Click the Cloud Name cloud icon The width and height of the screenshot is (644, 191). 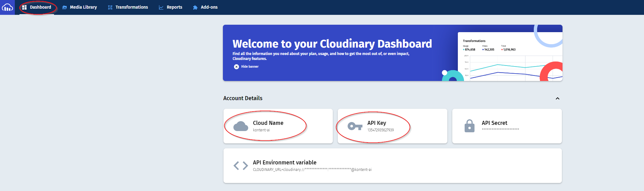241,126
